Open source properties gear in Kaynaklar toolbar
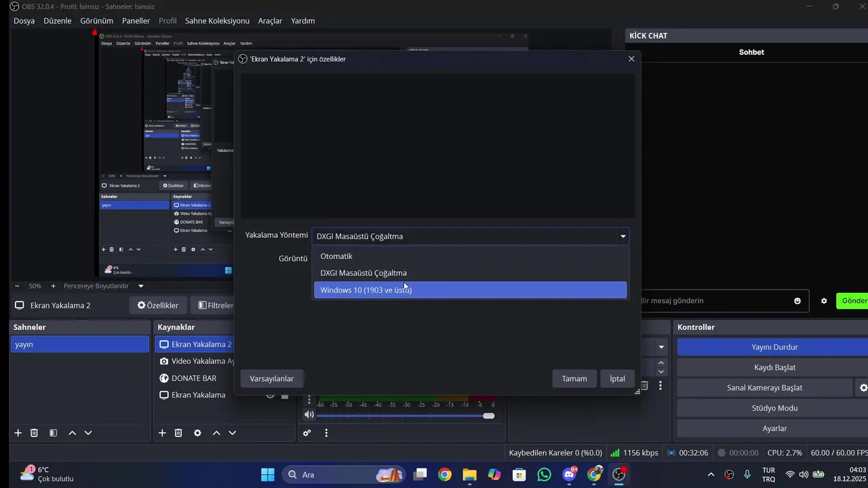This screenshot has height=488, width=868. (197, 433)
